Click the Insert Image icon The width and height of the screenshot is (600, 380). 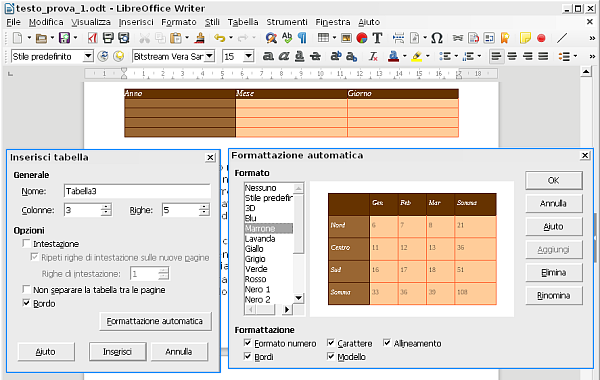(346, 38)
